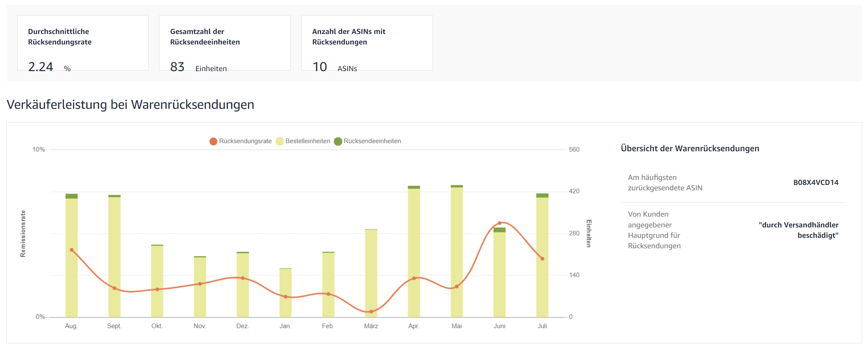Viewport: 868px width, 348px height.
Task: Open the Anzahl der ASINs mit Rücksendungen card
Action: (x=367, y=43)
